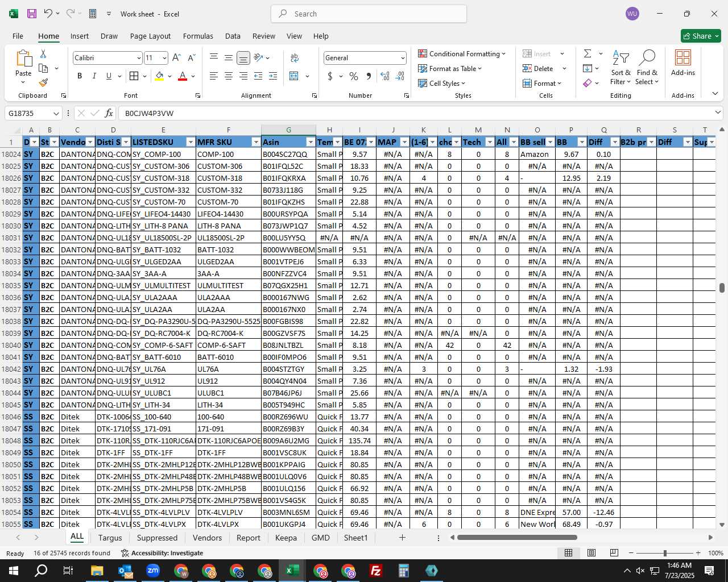Click the AutoSum sigma icon
The height and width of the screenshot is (582, 728).
(588, 53)
